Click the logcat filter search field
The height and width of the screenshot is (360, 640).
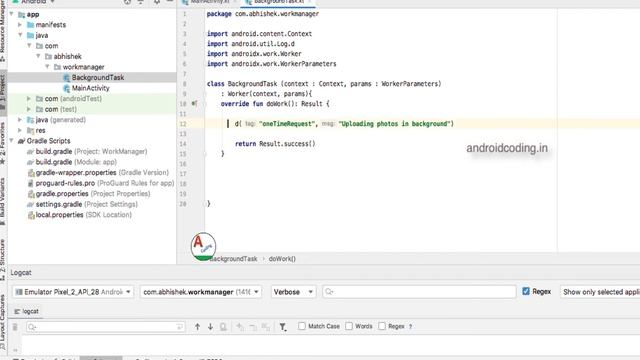419,291
